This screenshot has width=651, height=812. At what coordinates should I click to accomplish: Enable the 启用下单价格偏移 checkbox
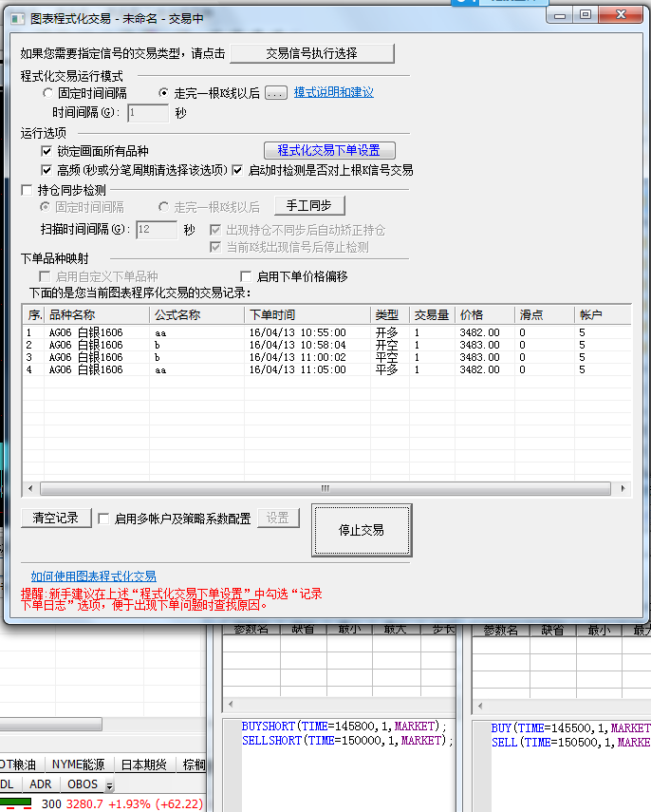pyautogui.click(x=246, y=276)
